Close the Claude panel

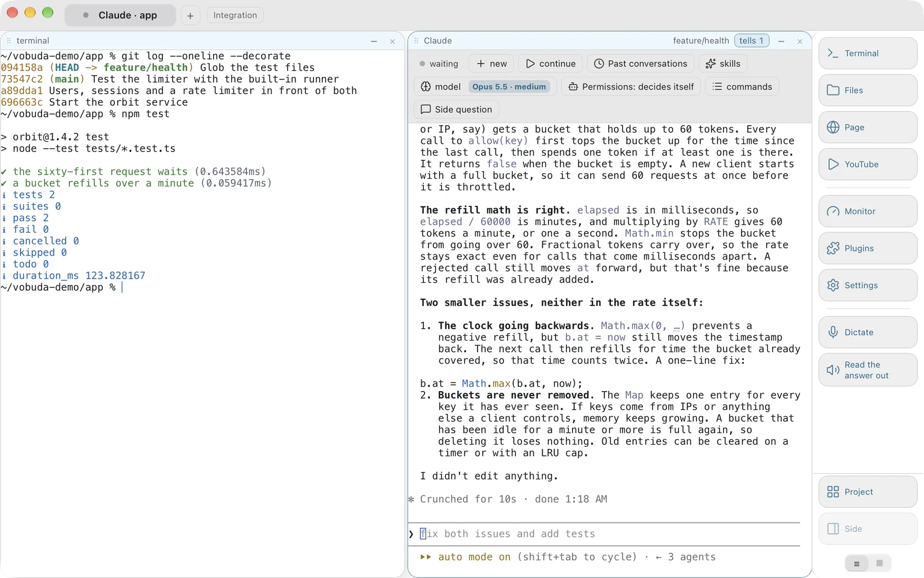coord(800,41)
